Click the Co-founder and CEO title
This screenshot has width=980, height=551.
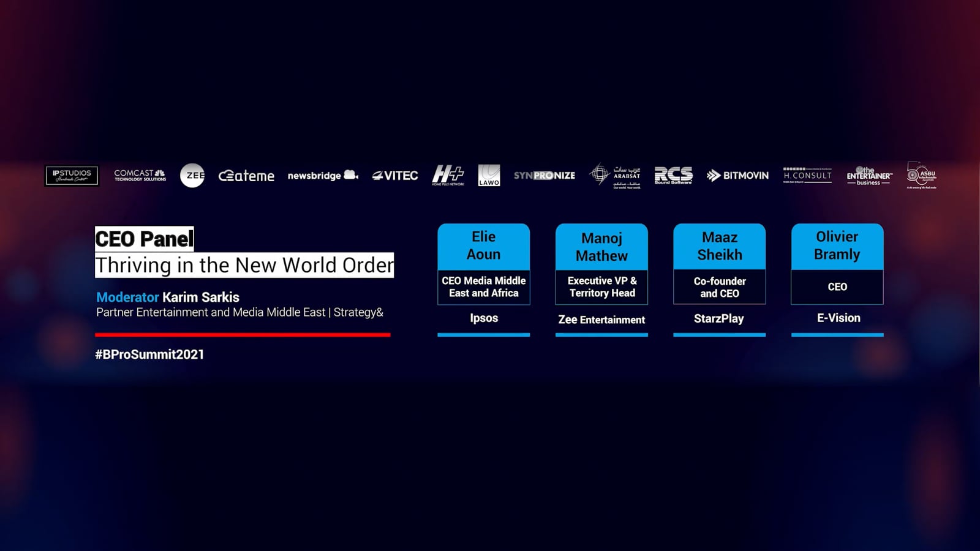click(x=720, y=287)
